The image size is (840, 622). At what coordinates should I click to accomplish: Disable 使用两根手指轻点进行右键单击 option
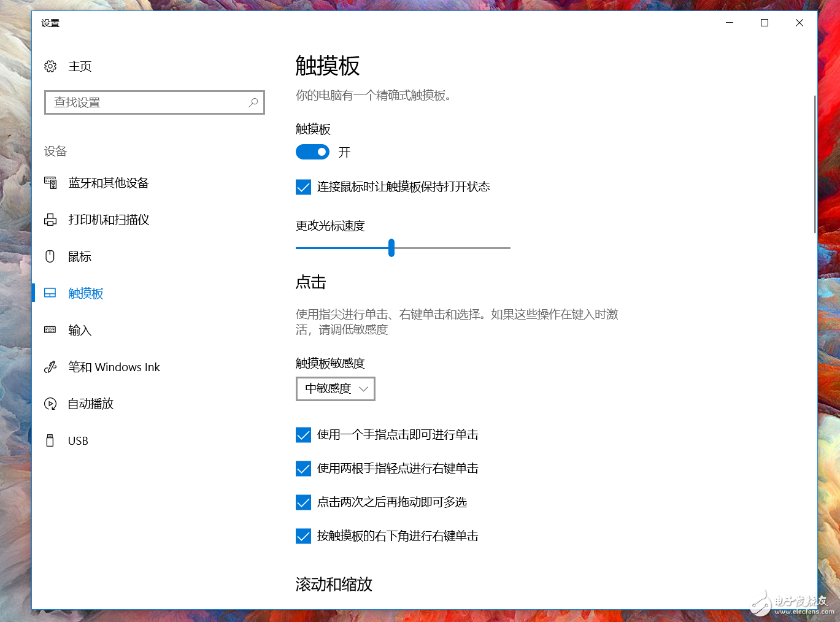[x=304, y=469]
